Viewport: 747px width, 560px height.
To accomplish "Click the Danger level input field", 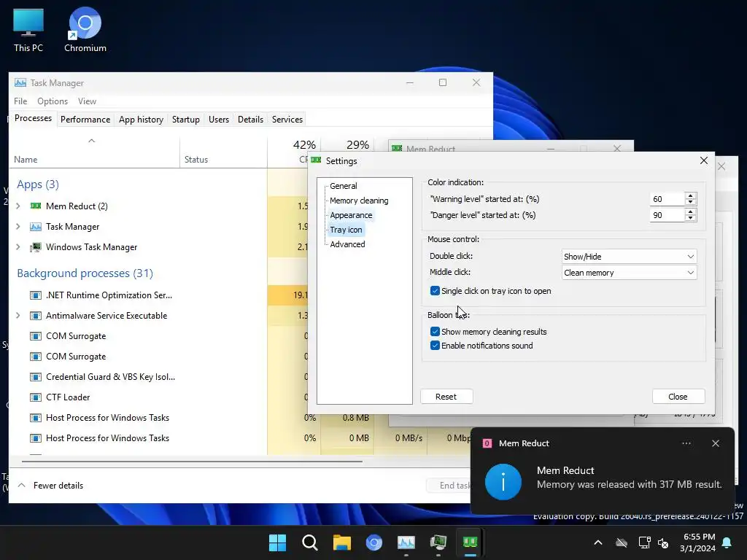I will (667, 215).
